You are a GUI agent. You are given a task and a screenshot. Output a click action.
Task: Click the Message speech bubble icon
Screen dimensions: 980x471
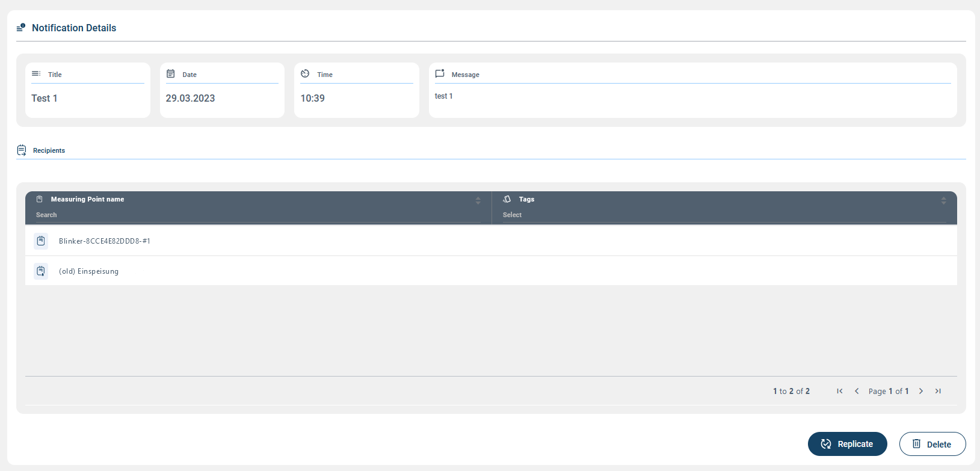coord(440,73)
